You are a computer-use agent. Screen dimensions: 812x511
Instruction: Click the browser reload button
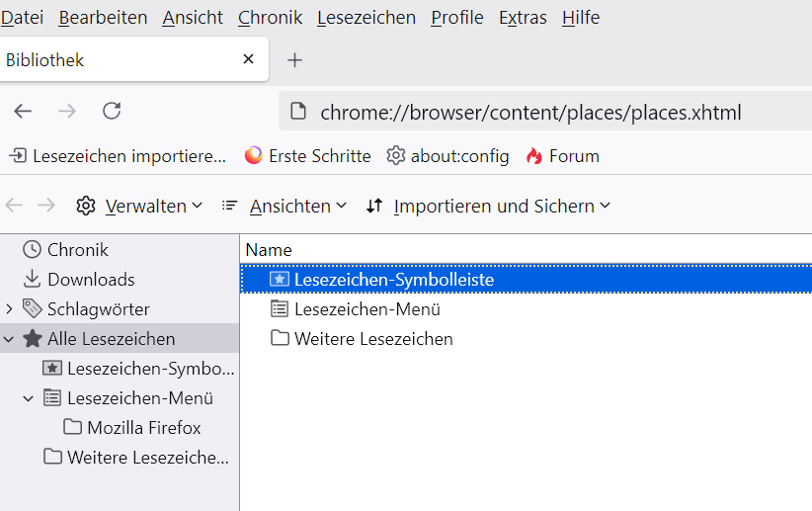(x=112, y=112)
